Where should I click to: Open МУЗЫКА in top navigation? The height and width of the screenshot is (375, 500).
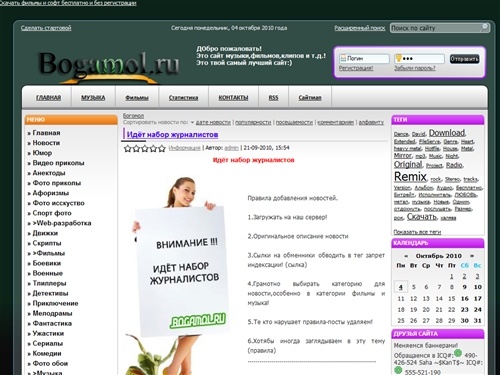(x=93, y=98)
